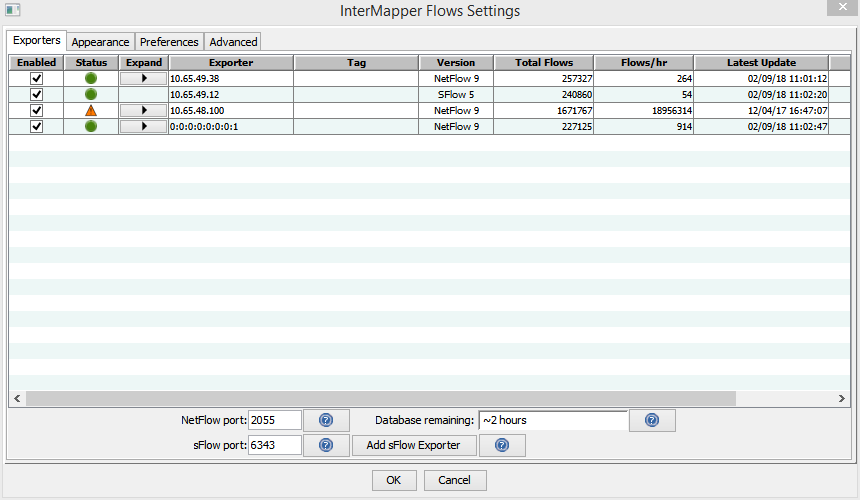Click green status icon for 0:0:0:0:0:0:0:1
Viewport: 860px width, 500px height.
click(x=91, y=126)
